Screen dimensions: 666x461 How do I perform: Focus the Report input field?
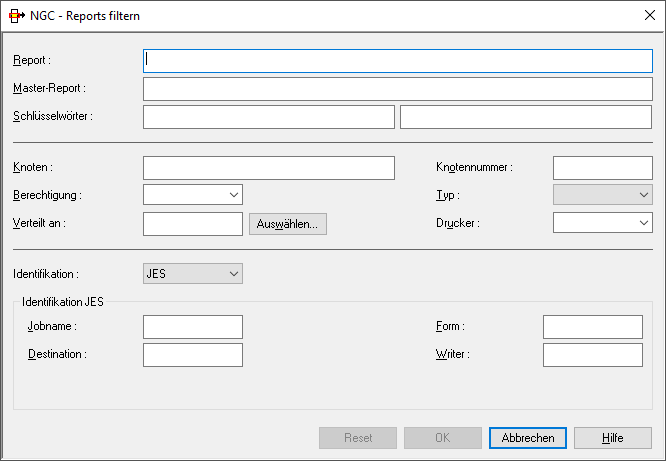(398, 61)
